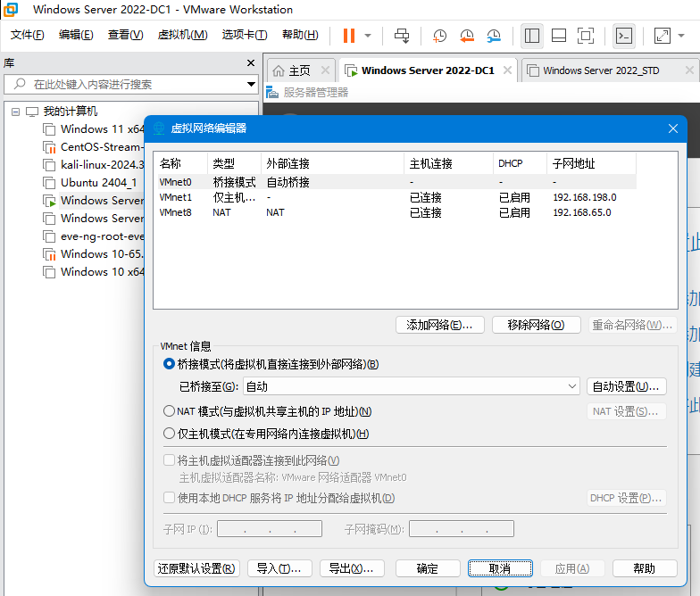The image size is (700, 596).
Task: Open the console view icon
Action: (623, 36)
